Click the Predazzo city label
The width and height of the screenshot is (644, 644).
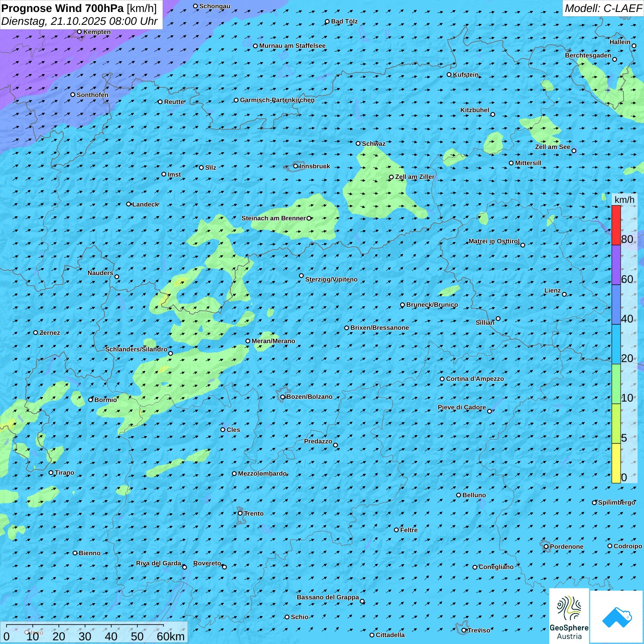[x=318, y=441]
